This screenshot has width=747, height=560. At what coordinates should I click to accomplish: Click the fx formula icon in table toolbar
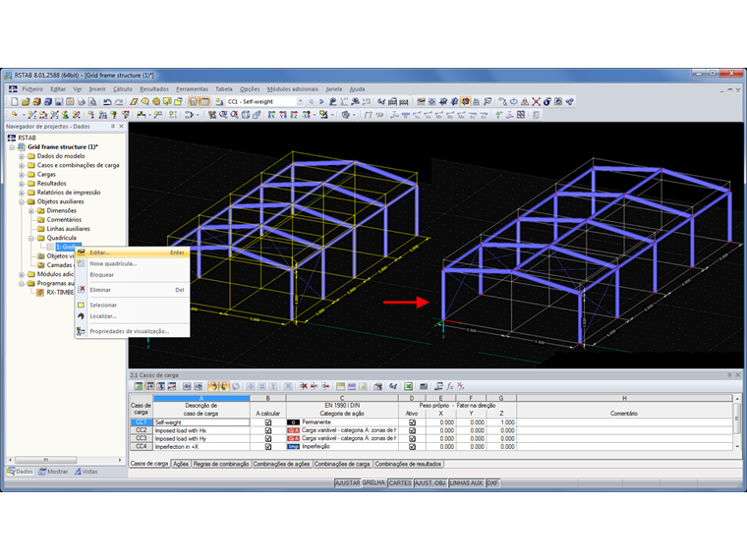[x=450, y=386]
